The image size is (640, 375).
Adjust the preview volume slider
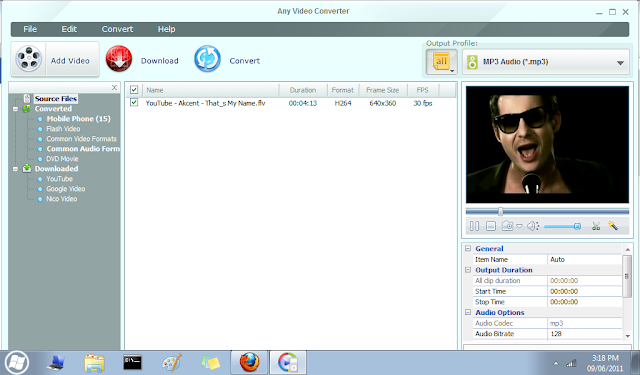[x=562, y=226]
